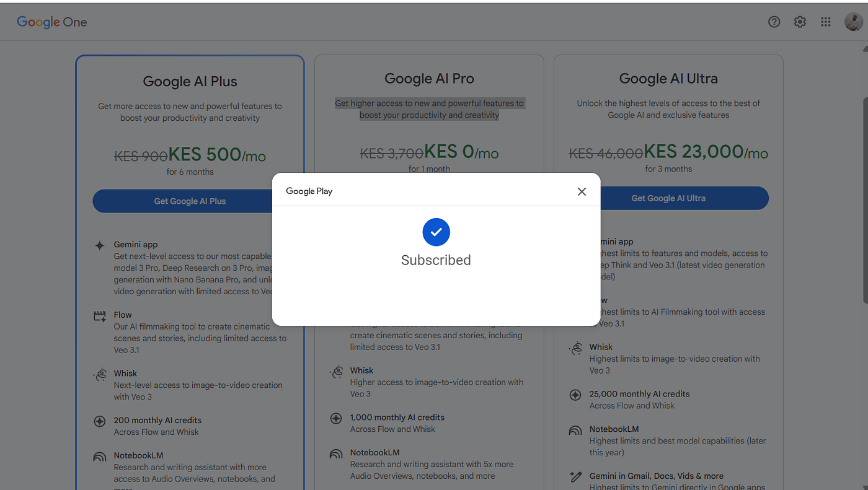Click the Flow icon in Plus plan

coord(99,316)
